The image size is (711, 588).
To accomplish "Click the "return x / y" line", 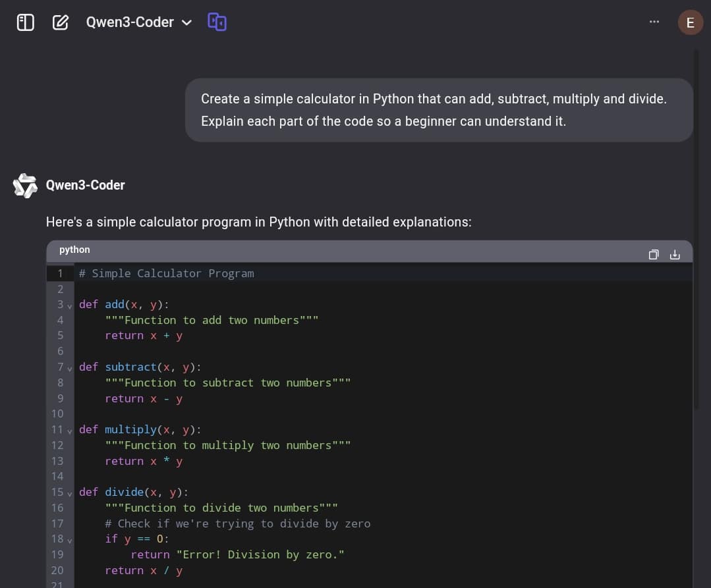I will pyautogui.click(x=144, y=570).
